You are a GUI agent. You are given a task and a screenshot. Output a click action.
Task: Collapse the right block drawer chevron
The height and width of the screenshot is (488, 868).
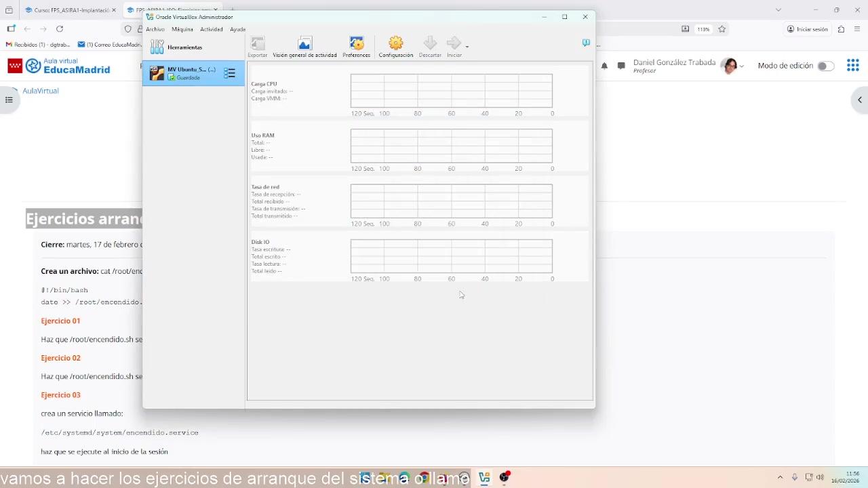859,100
